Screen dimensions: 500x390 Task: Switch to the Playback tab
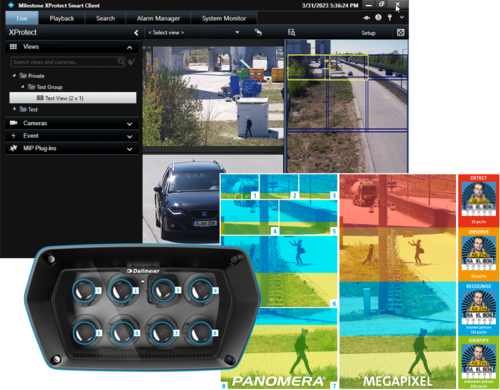click(62, 18)
